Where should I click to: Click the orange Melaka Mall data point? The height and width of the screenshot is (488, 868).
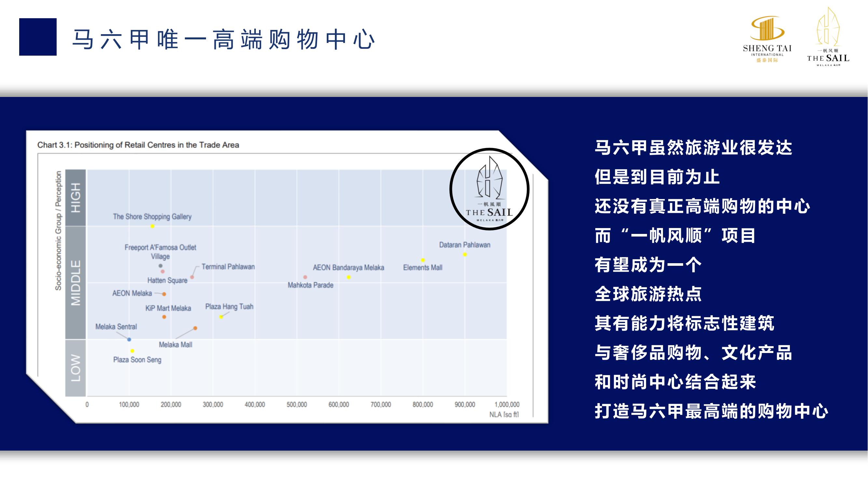point(195,328)
